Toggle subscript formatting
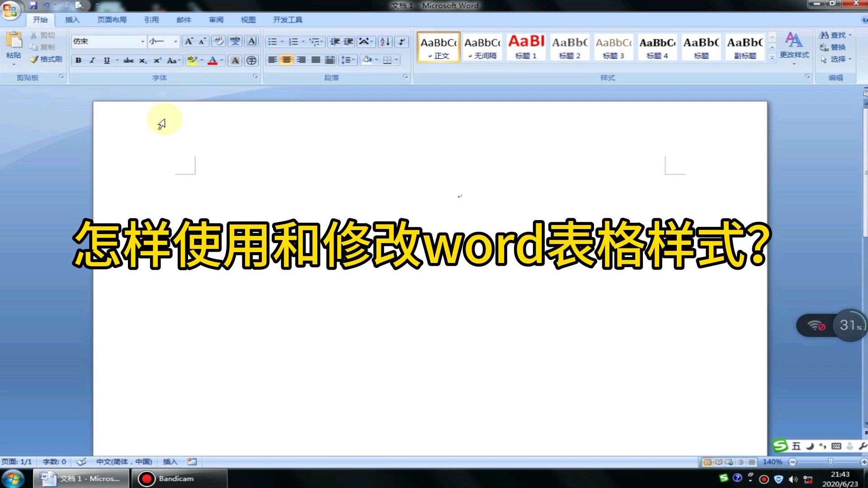This screenshot has height=488, width=868. tap(142, 60)
